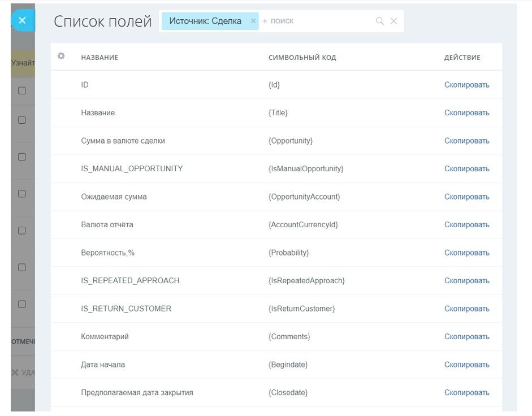Click the '{Comments}' symbolic code
Screen dimensions: 532x416
pyautogui.click(x=289, y=337)
